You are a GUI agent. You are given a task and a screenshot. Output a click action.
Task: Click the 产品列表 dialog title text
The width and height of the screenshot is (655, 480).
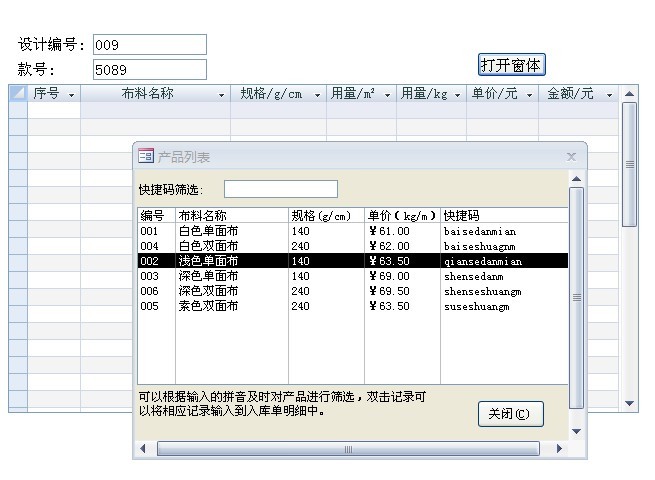[183, 157]
